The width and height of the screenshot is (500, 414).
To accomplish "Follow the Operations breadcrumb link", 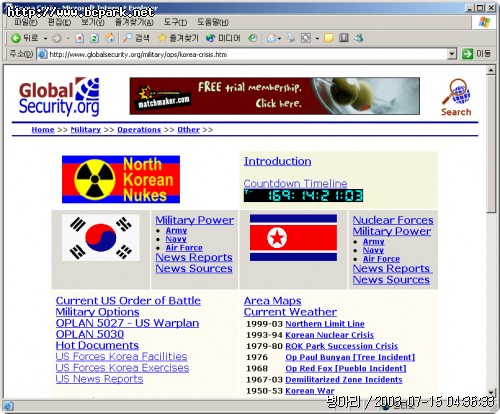I will click(139, 130).
